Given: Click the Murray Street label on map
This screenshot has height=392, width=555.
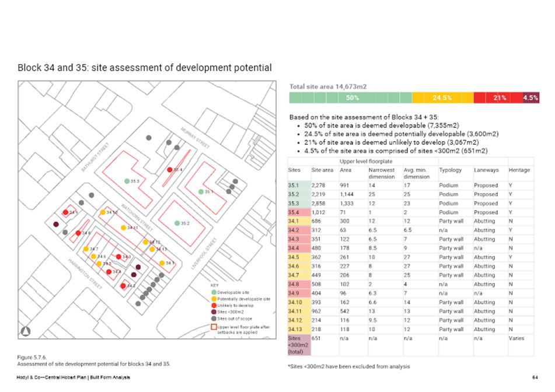Looking at the screenshot, I should pos(196,138).
